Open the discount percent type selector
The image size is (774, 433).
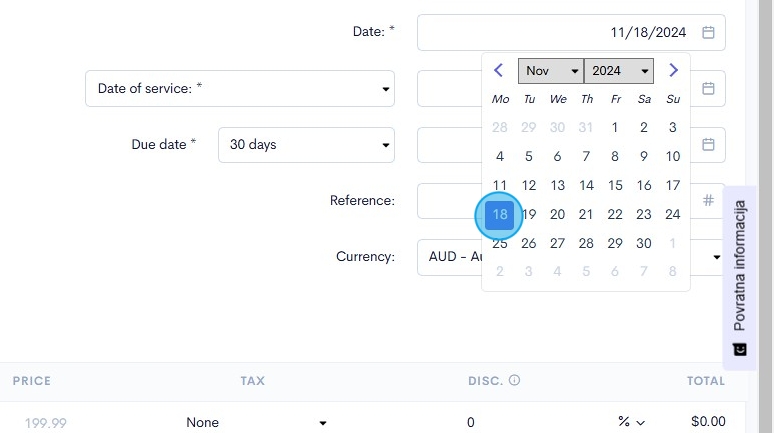click(632, 423)
